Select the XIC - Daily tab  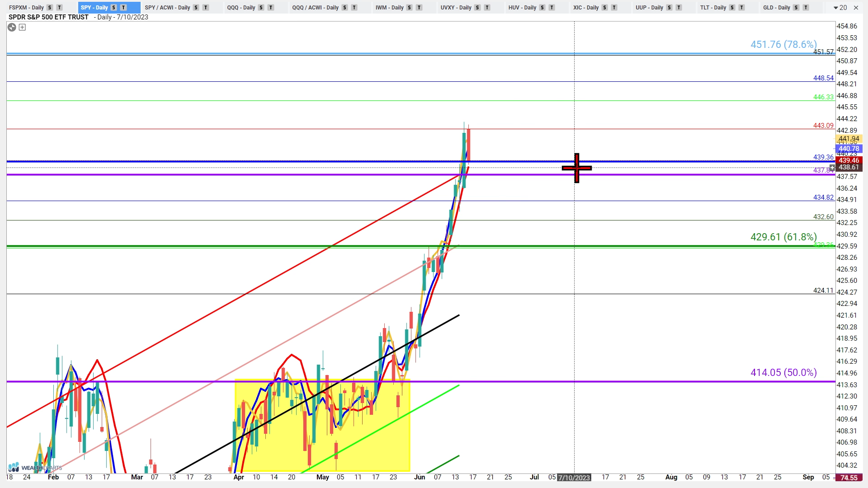pyautogui.click(x=586, y=8)
